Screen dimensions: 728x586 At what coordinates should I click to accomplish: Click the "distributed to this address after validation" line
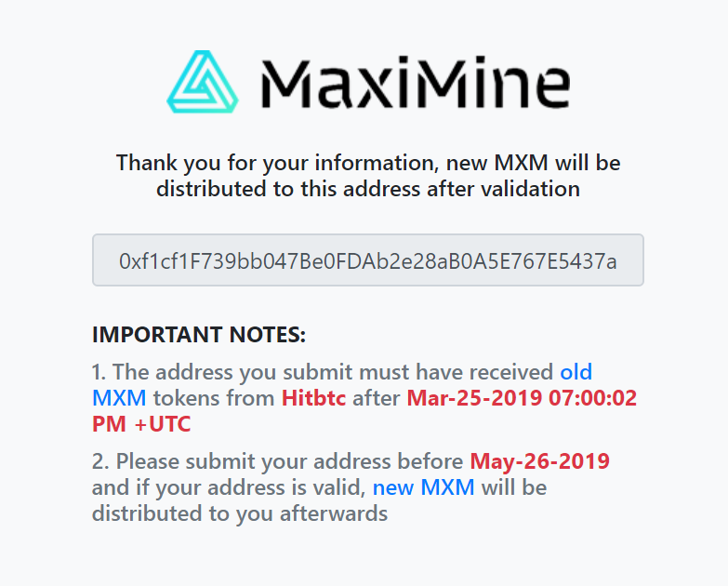367,189
